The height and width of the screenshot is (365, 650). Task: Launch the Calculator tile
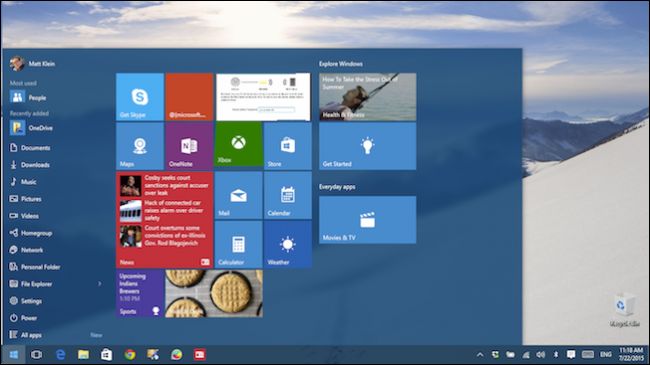(238, 244)
